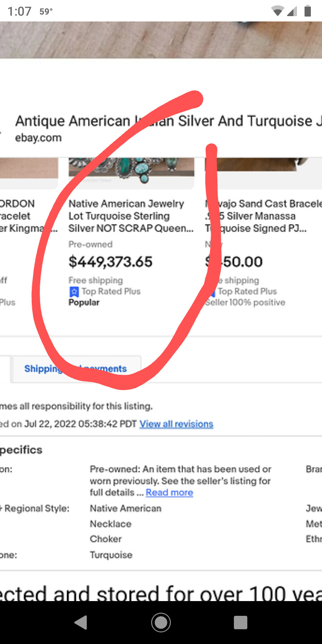Tap the turquoise jewelry lot thumbnail
This screenshot has width=322, height=644.
[x=131, y=169]
